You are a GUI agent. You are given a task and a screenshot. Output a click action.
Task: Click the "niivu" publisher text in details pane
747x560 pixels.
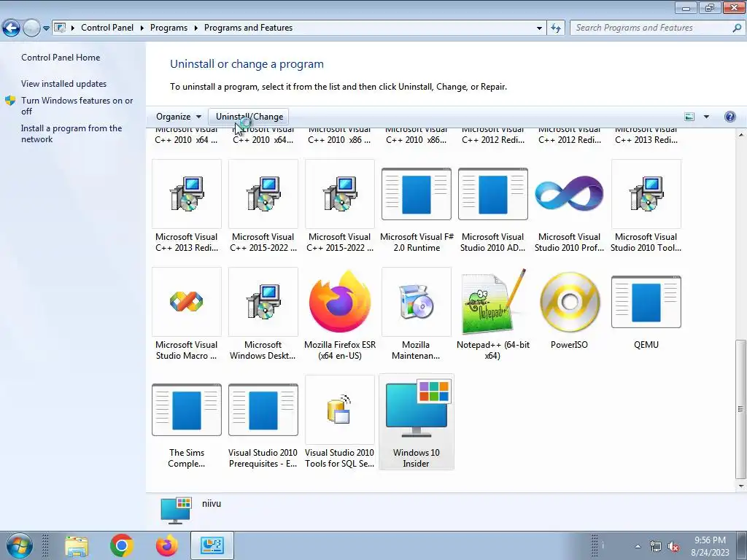212,503
